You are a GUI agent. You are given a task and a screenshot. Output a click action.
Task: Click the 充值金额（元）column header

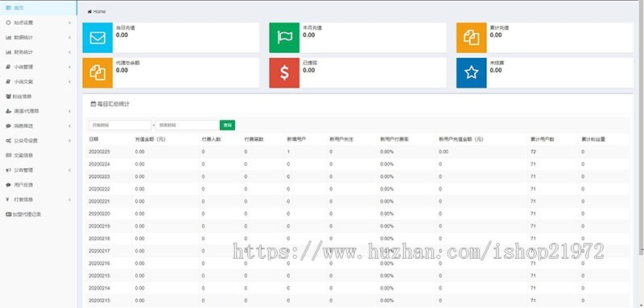(x=151, y=139)
